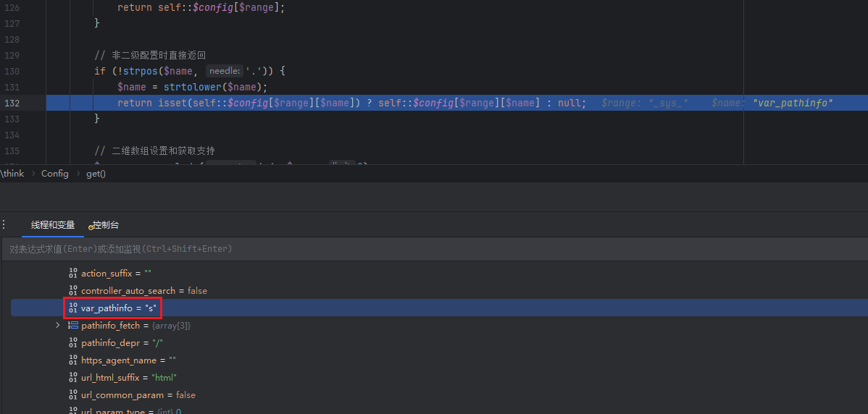Click the binary type icon beside controller_auto_search
Image resolution: width=868 pixels, height=414 pixels.
pyautogui.click(x=73, y=291)
